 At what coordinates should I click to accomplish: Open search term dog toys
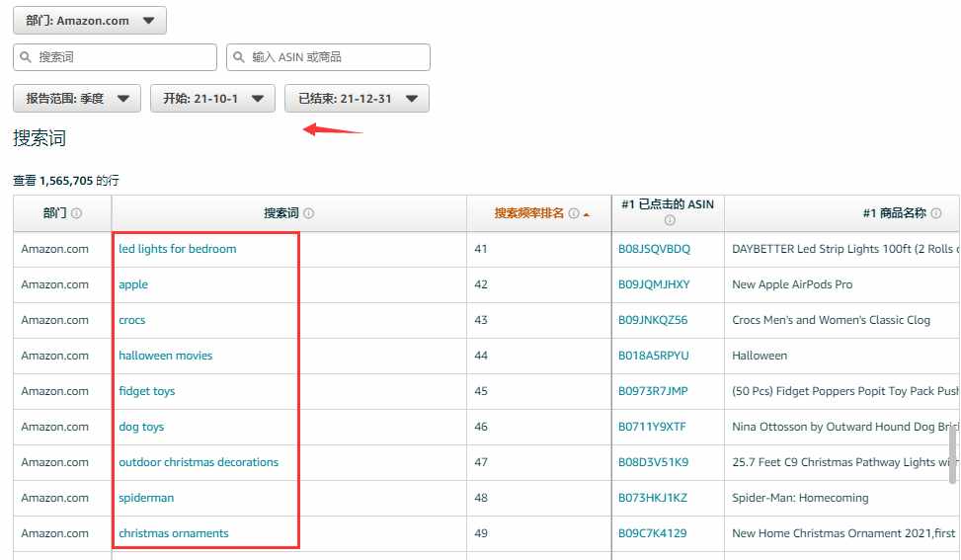[141, 427]
